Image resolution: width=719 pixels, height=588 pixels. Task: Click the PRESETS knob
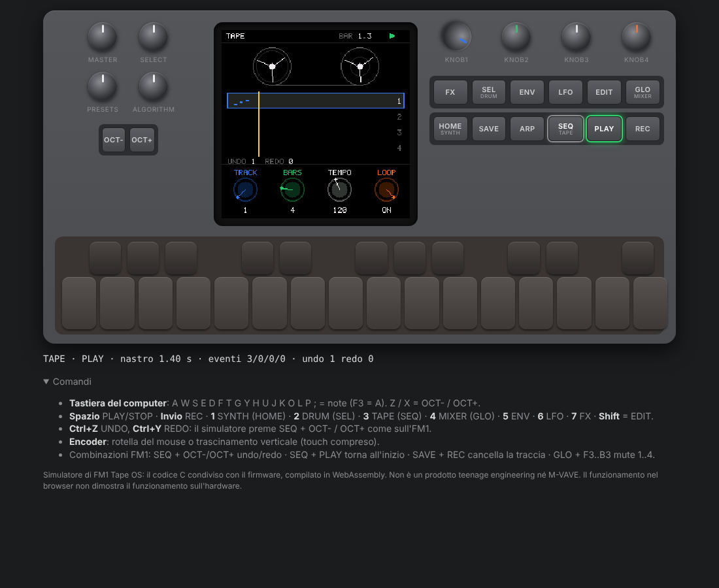pyautogui.click(x=103, y=86)
